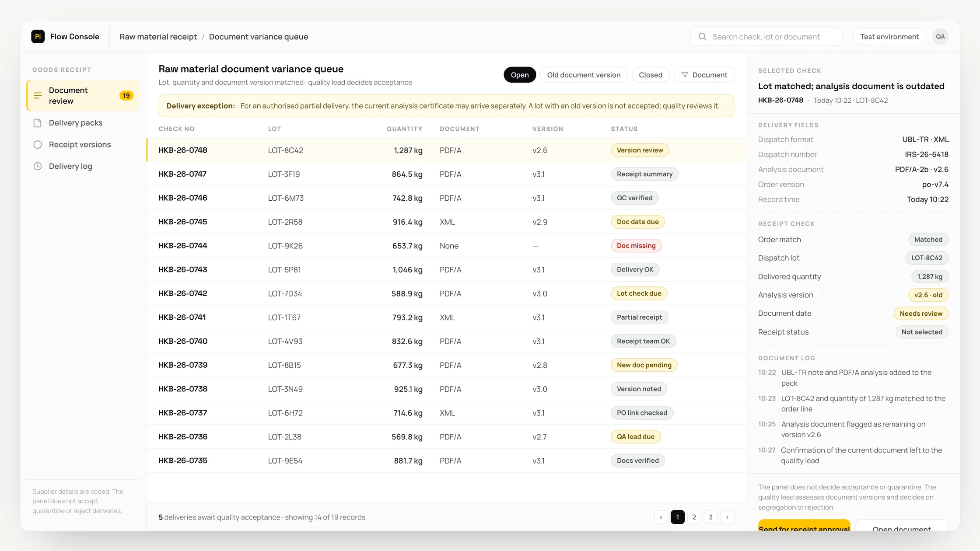
Task: Focus the search check, lot or document field
Action: click(x=766, y=37)
